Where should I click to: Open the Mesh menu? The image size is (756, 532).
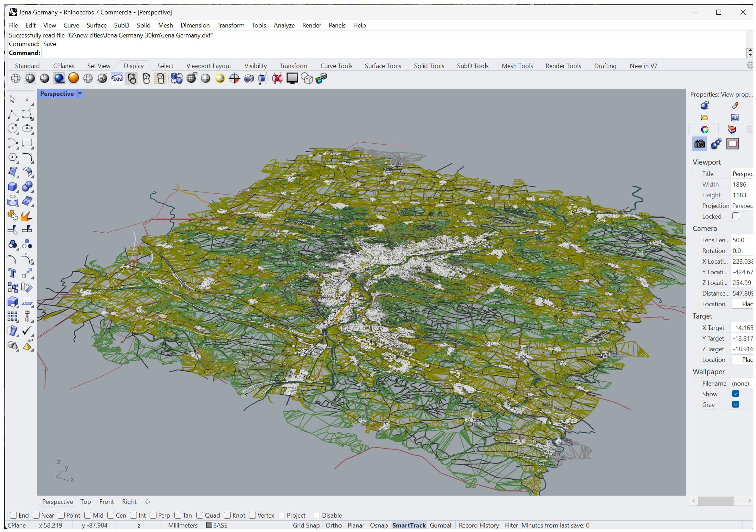(x=165, y=25)
